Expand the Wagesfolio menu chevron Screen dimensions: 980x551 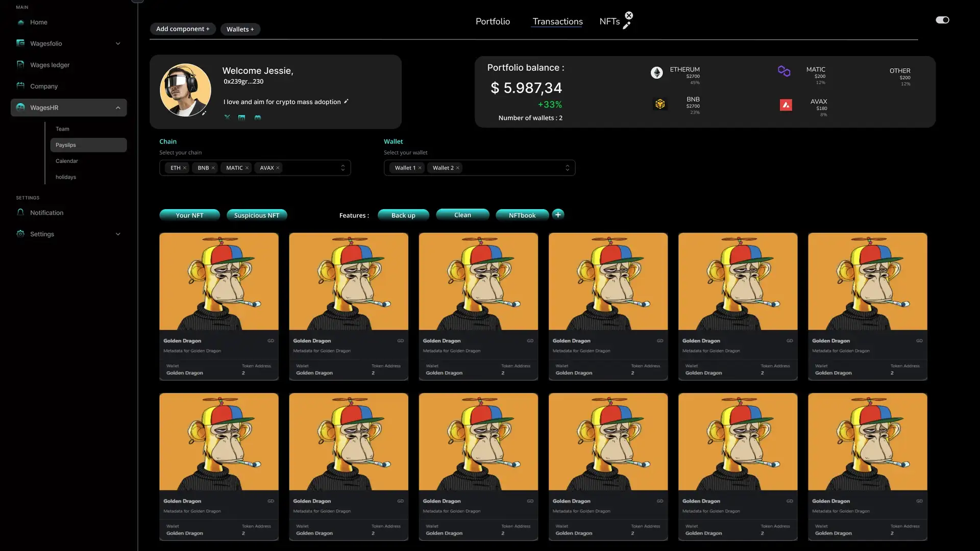click(118, 43)
